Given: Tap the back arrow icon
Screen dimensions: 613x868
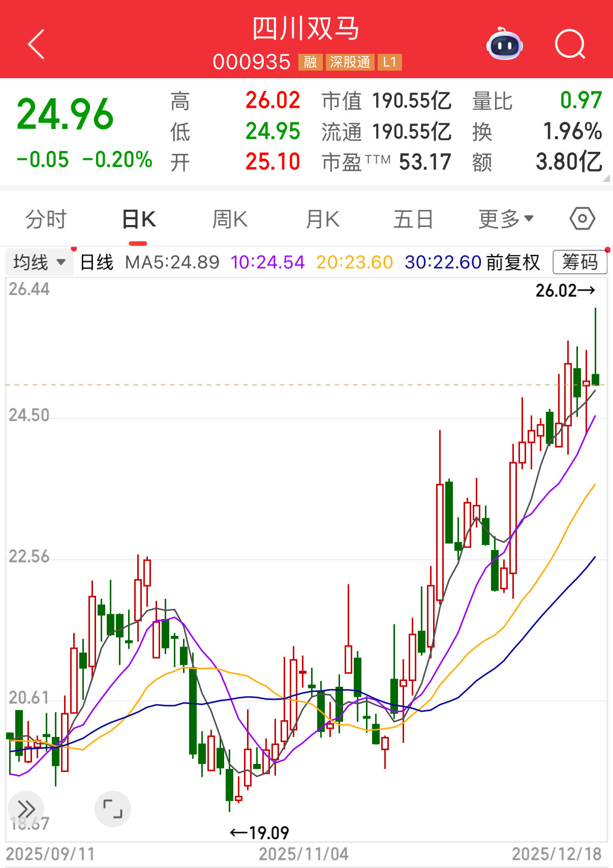Looking at the screenshot, I should (x=36, y=44).
